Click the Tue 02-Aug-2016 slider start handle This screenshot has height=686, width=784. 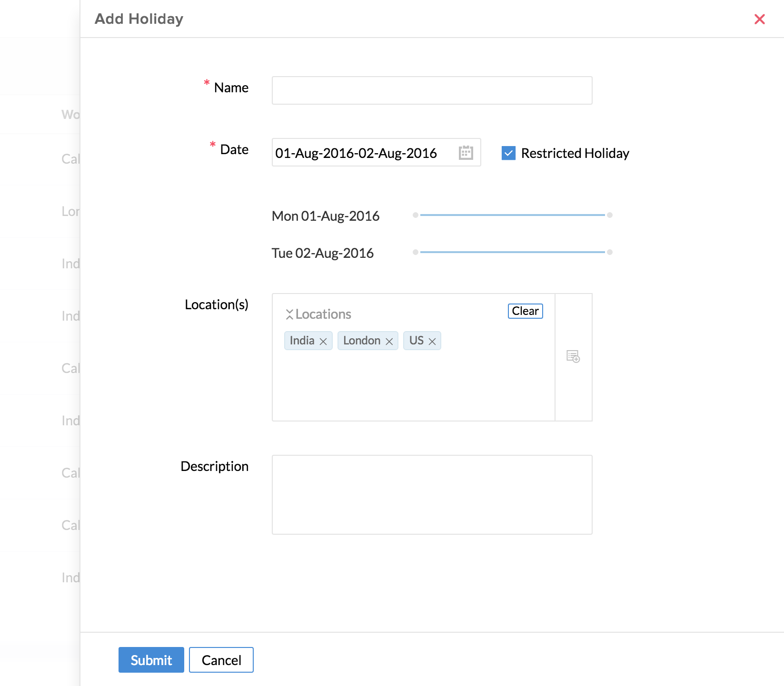click(416, 252)
